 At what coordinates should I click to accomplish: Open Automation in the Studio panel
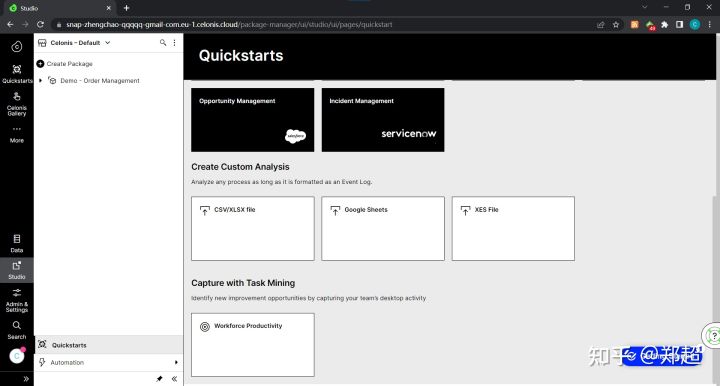(109, 362)
